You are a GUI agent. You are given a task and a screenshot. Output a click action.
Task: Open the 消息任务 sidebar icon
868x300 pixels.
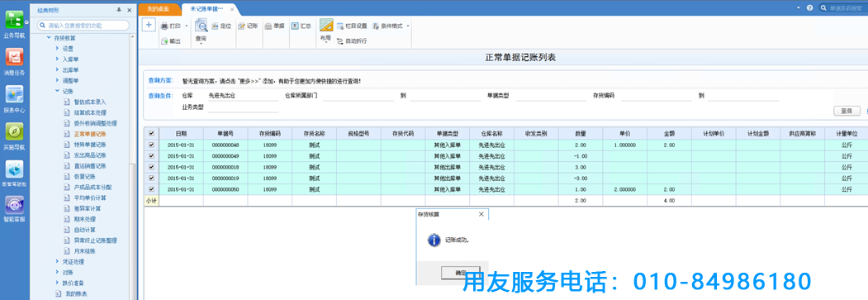point(14,56)
